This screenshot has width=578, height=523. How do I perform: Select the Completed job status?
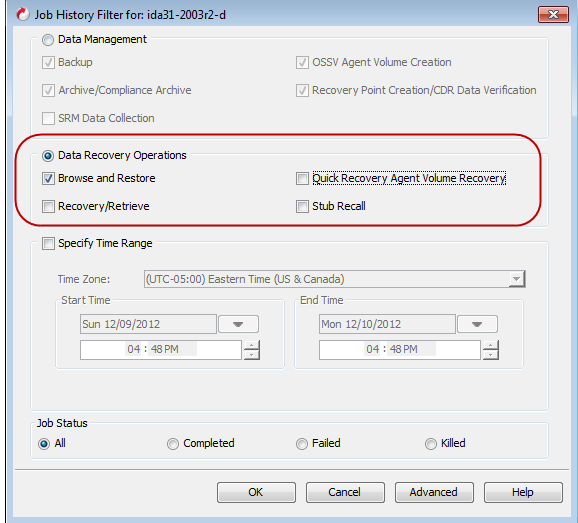coord(173,444)
